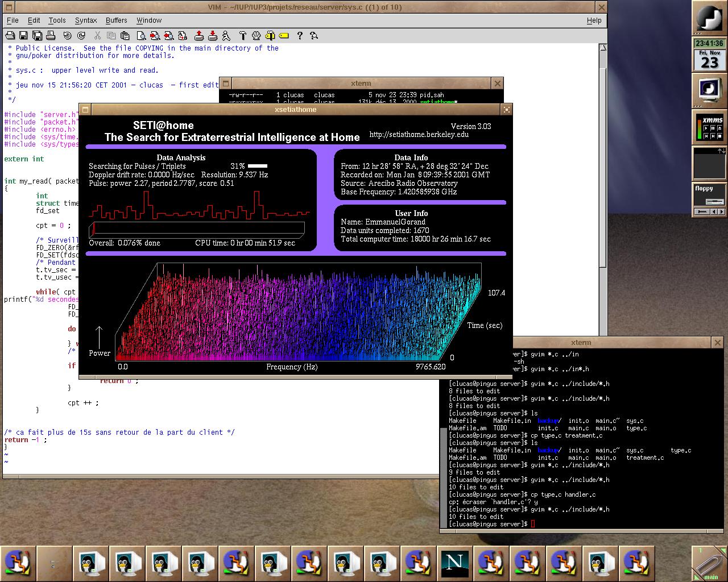The width and height of the screenshot is (728, 582).
Task: Open the Buffers menu in VIM
Action: (117, 20)
